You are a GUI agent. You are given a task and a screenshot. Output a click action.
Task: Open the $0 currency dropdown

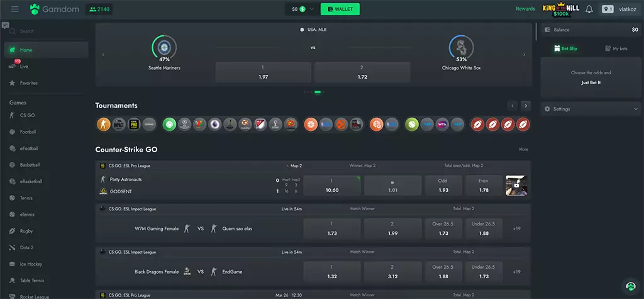[x=303, y=9]
